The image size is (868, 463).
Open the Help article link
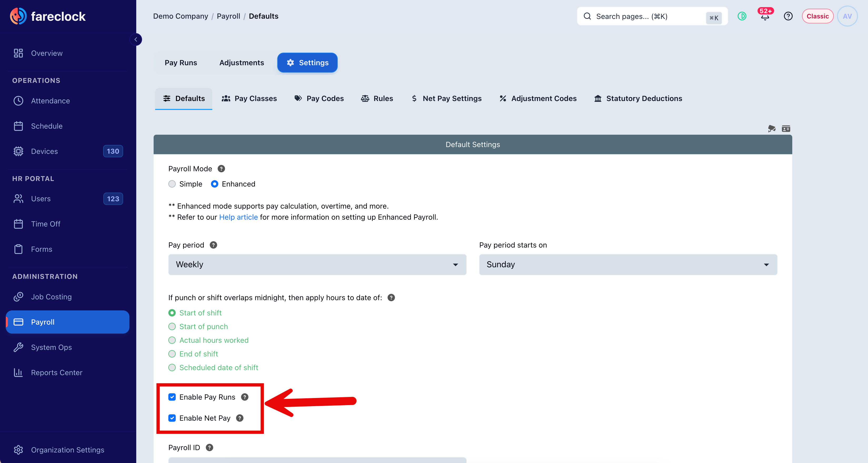click(x=239, y=217)
